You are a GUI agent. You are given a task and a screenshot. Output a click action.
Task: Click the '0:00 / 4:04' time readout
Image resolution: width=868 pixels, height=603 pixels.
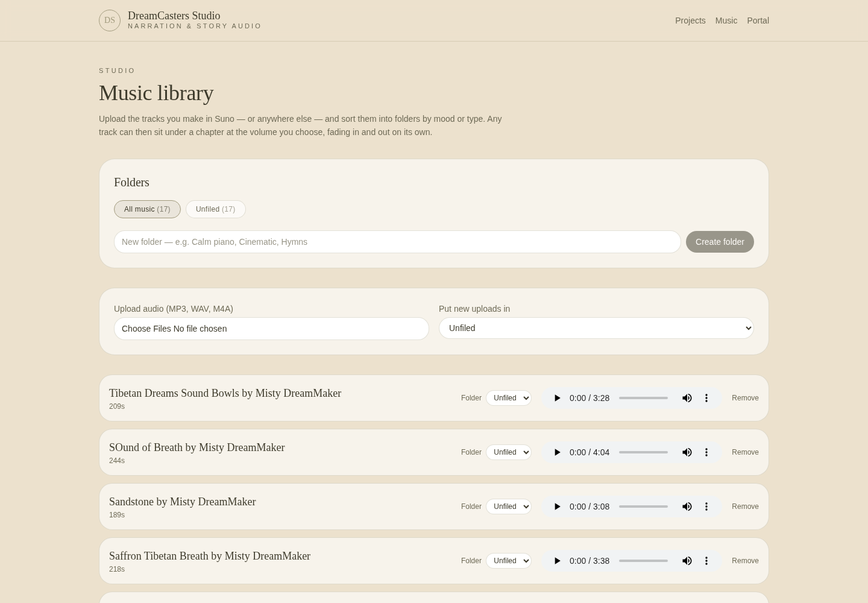(590, 452)
